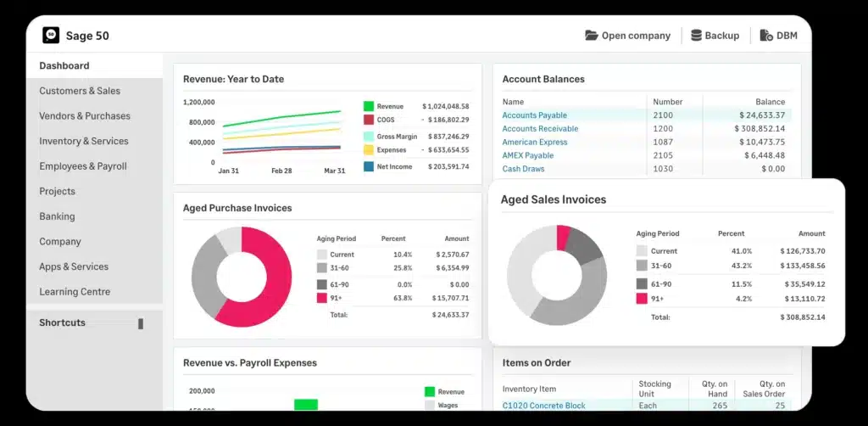Click the green Revenue legend swatch

(369, 106)
